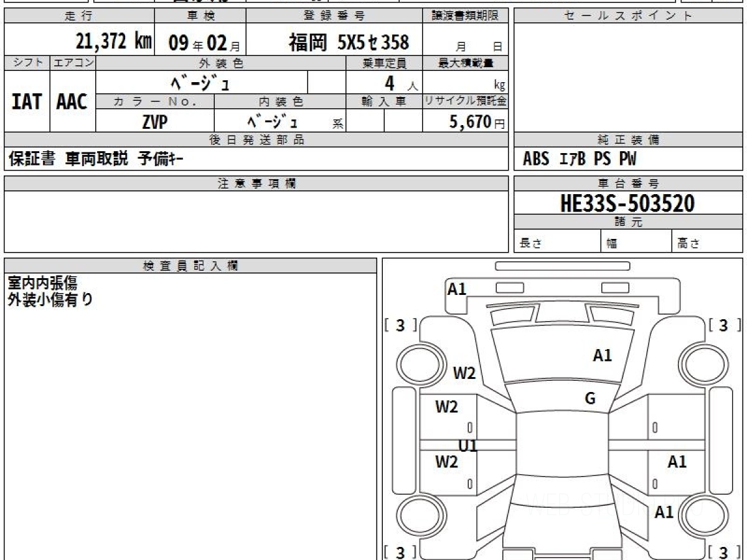747x560 pixels.
Task: Select the color number ZVP
Action: click(154, 123)
